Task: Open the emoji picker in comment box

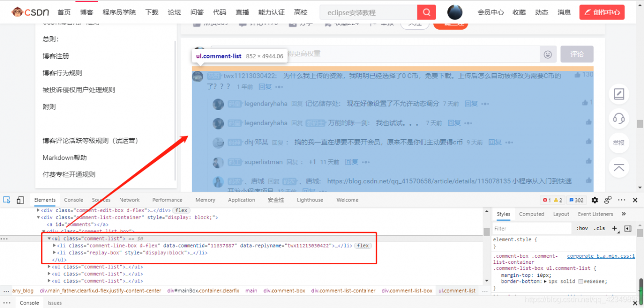Action: point(548,54)
